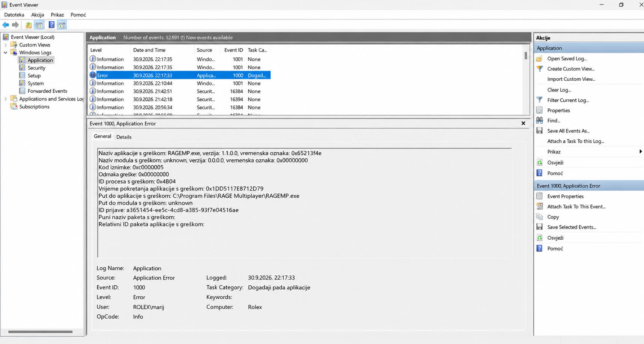Open Forwarded Events in the tree
Image resolution: width=644 pixels, height=344 pixels.
(47, 91)
